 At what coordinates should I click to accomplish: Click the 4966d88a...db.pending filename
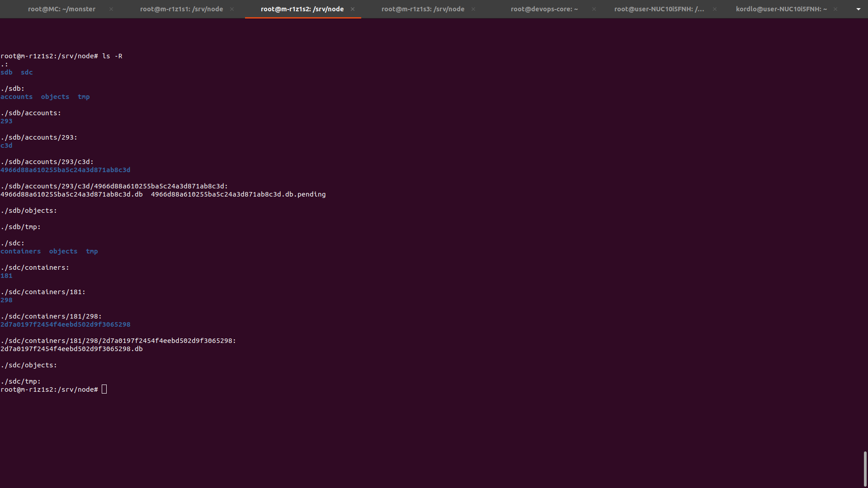[x=238, y=194]
